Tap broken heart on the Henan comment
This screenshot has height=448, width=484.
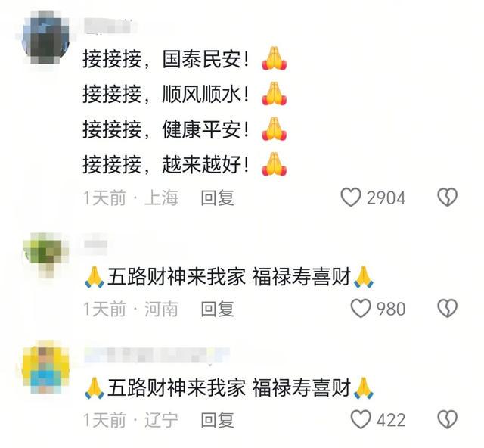[x=447, y=308]
